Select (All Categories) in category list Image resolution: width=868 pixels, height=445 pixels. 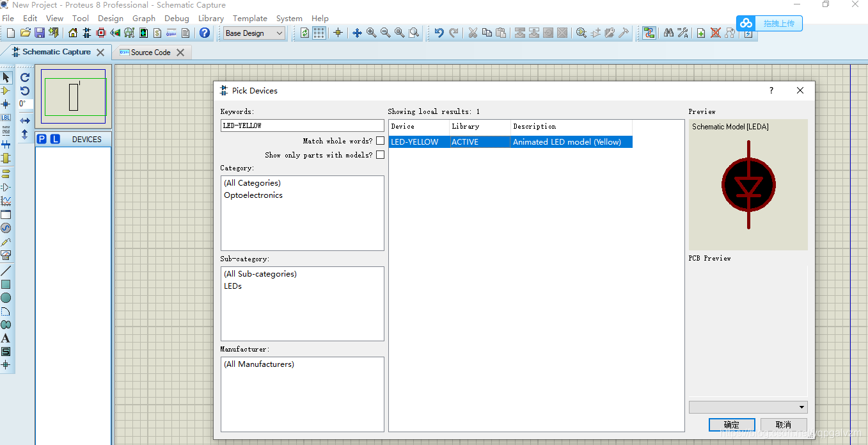(252, 183)
